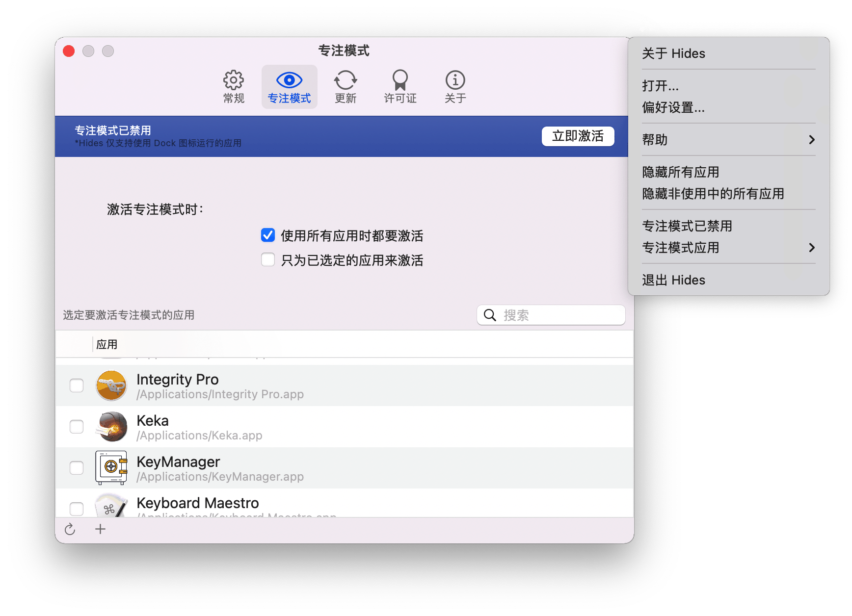The image size is (852, 616).
Task: Click the plus icon to add an app
Action: coord(100,529)
